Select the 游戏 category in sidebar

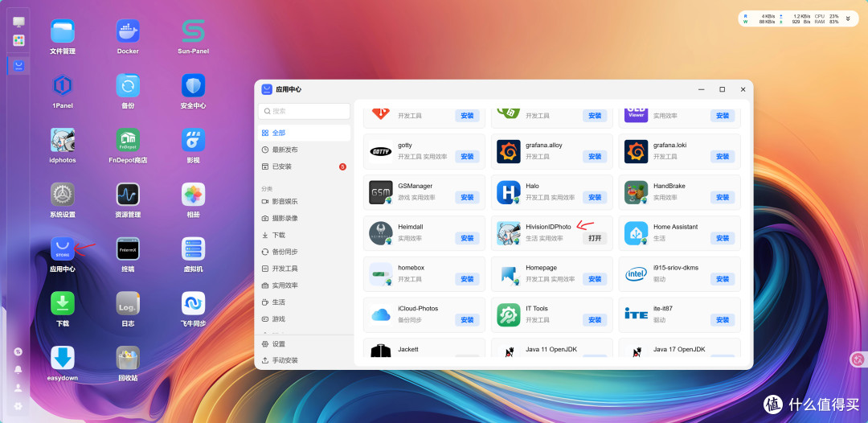(304, 319)
